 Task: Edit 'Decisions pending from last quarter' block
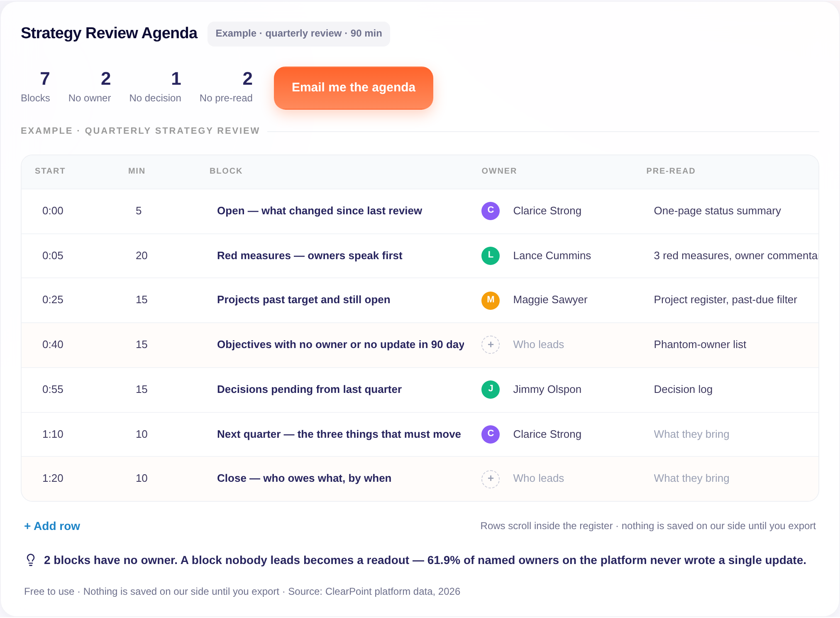[309, 390]
